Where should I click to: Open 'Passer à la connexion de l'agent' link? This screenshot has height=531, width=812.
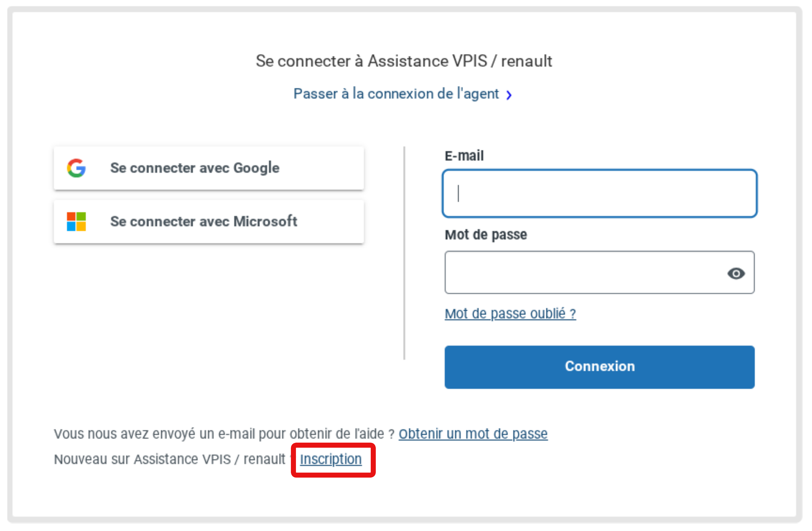click(396, 94)
